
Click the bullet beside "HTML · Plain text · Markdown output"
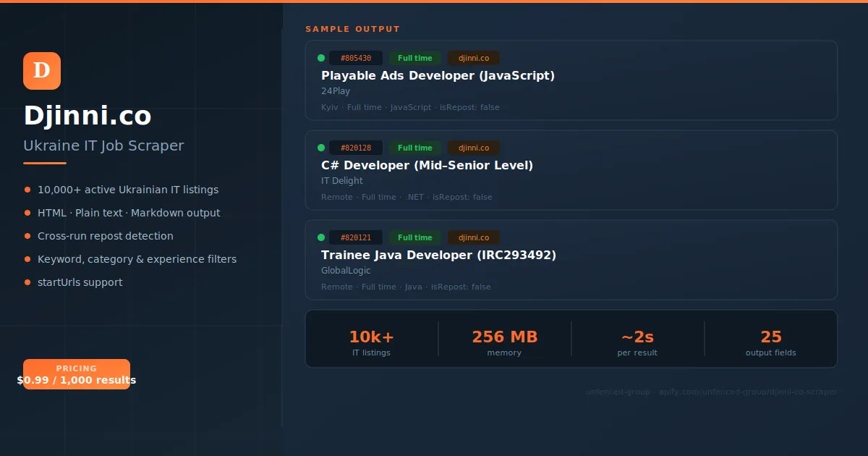click(x=27, y=213)
